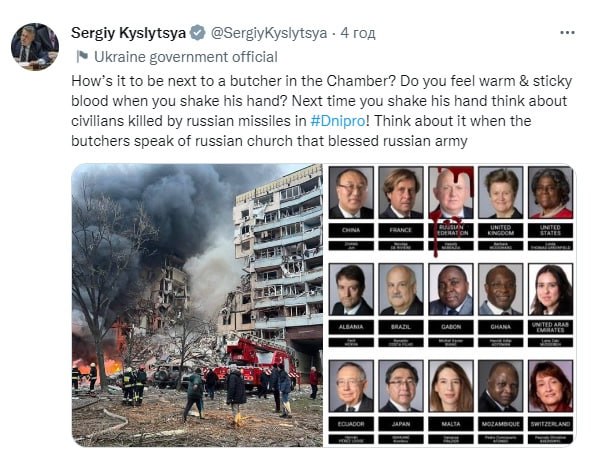Click the Japan representative portrait

(401, 386)
